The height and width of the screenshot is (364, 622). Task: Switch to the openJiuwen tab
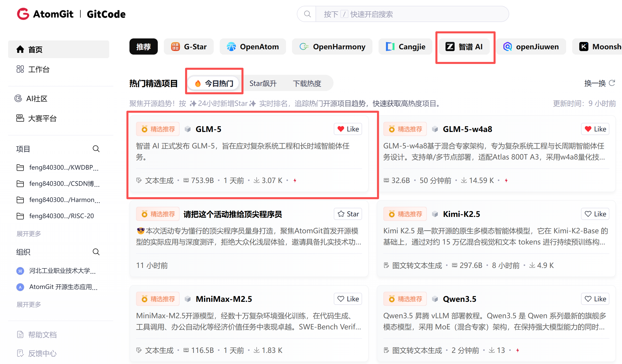pyautogui.click(x=531, y=47)
